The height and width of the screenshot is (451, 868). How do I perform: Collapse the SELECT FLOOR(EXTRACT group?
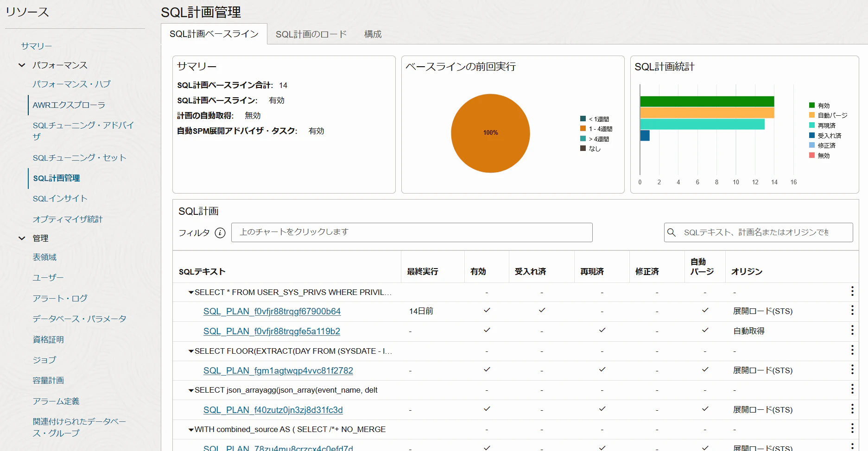click(x=191, y=351)
